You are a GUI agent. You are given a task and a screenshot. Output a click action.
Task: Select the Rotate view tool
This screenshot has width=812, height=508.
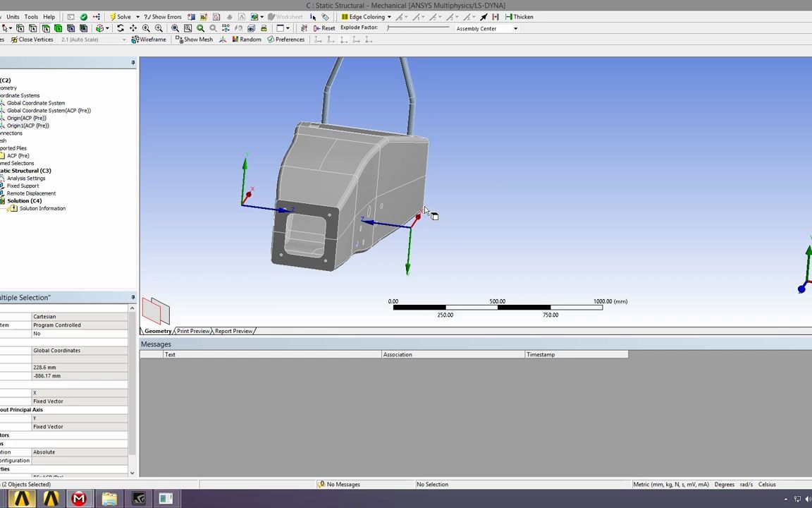click(121, 28)
